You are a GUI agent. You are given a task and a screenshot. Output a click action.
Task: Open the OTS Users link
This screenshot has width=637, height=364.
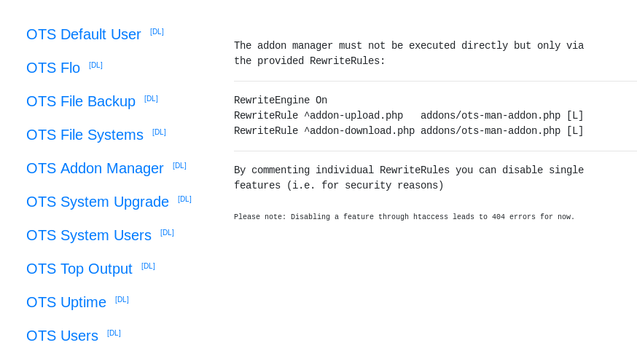(62, 336)
